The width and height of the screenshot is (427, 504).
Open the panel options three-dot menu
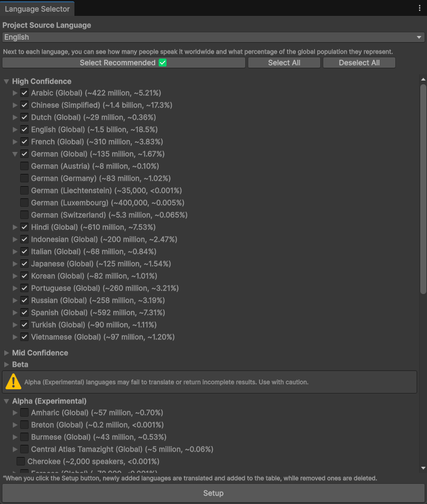point(418,9)
